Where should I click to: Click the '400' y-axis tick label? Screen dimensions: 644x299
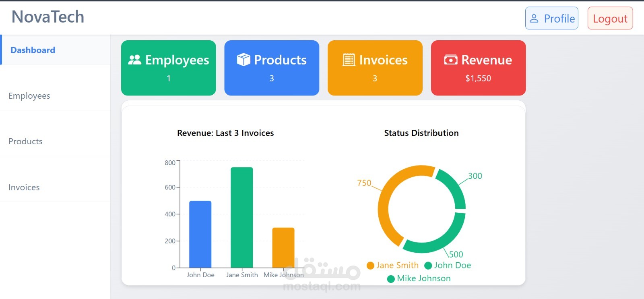pos(170,214)
